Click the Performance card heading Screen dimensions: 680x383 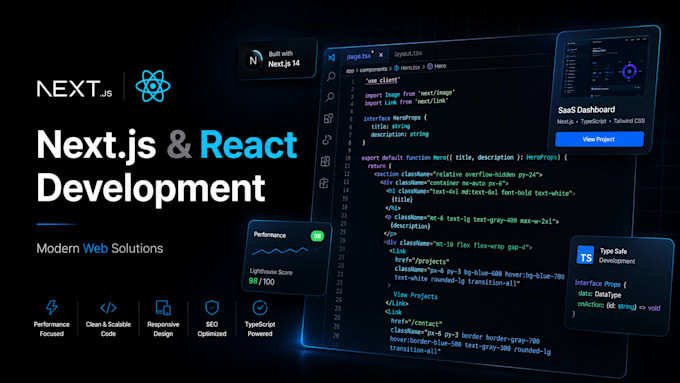270,235
